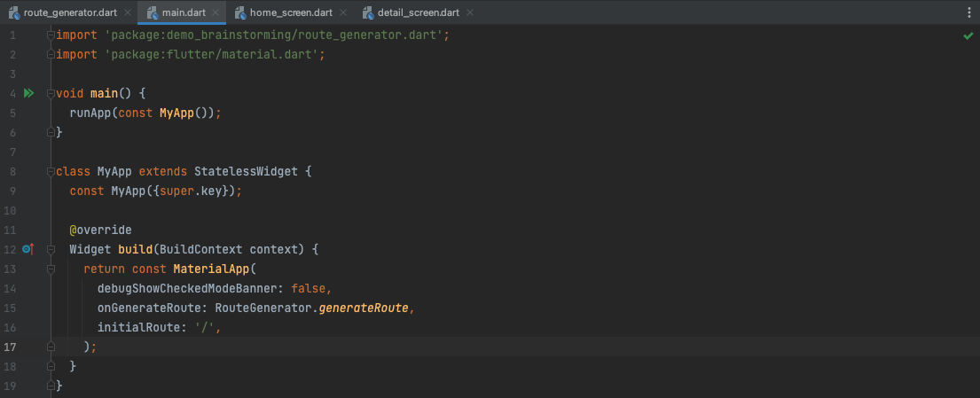Click the green inspection checkmark indicator
This screenshot has height=398, width=980.
pyautogui.click(x=968, y=36)
